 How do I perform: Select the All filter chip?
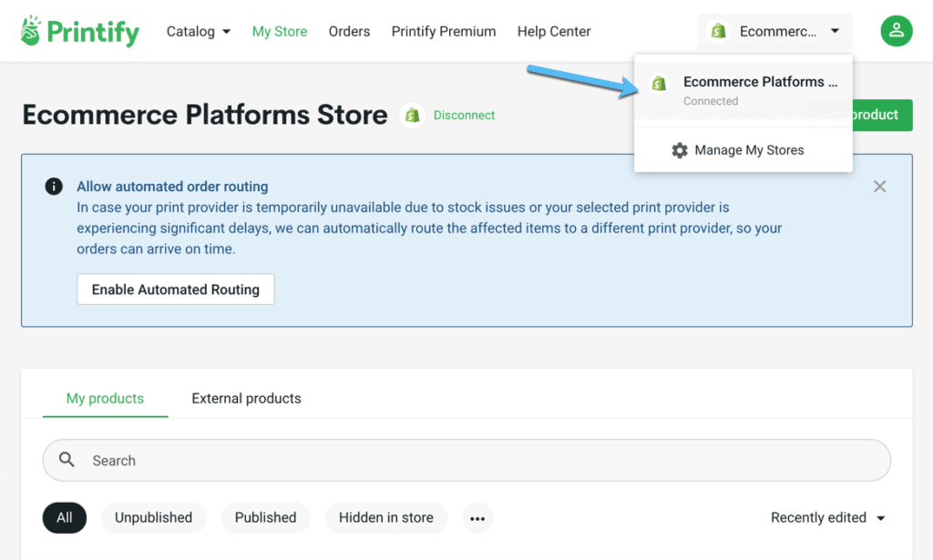click(65, 518)
